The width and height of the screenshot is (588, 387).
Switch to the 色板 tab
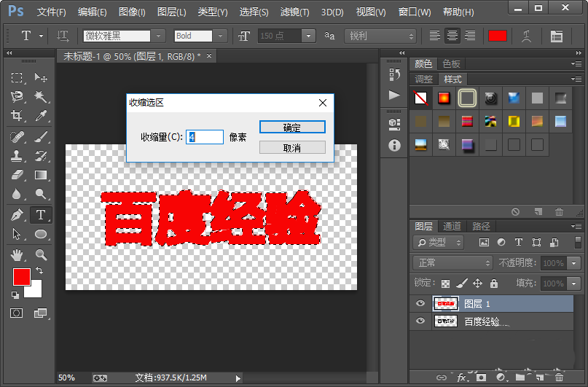coord(451,63)
